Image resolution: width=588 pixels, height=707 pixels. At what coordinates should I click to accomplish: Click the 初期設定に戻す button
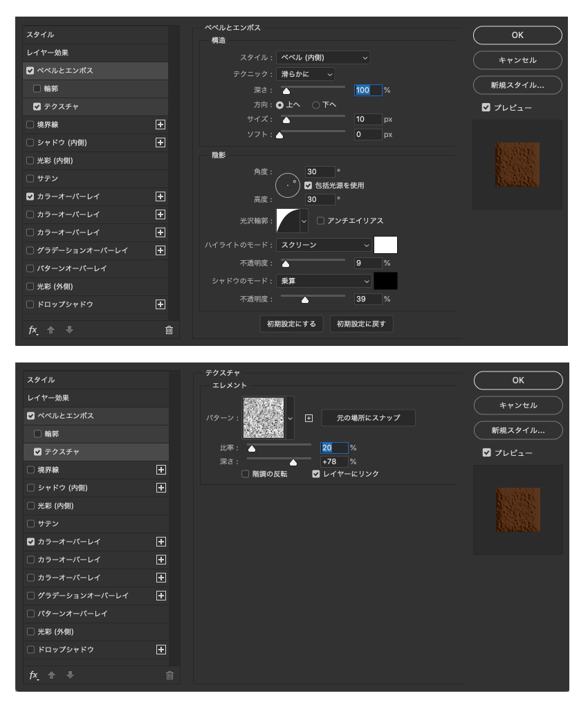361,324
